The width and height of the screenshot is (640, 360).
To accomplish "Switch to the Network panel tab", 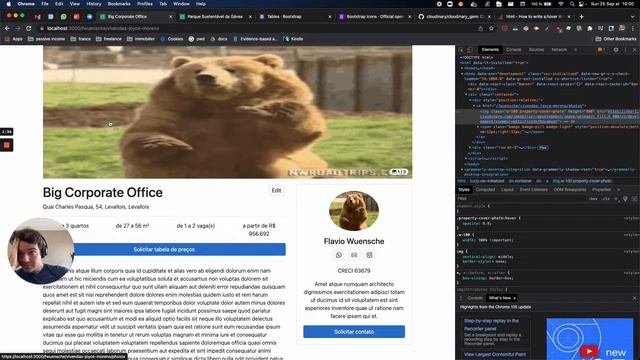I will click(x=559, y=50).
